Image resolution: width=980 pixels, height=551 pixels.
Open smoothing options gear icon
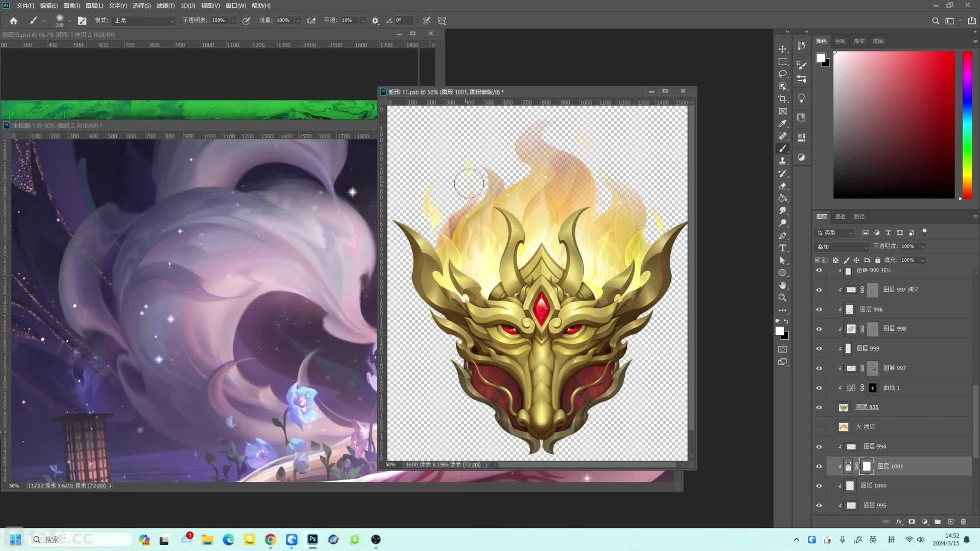375,21
